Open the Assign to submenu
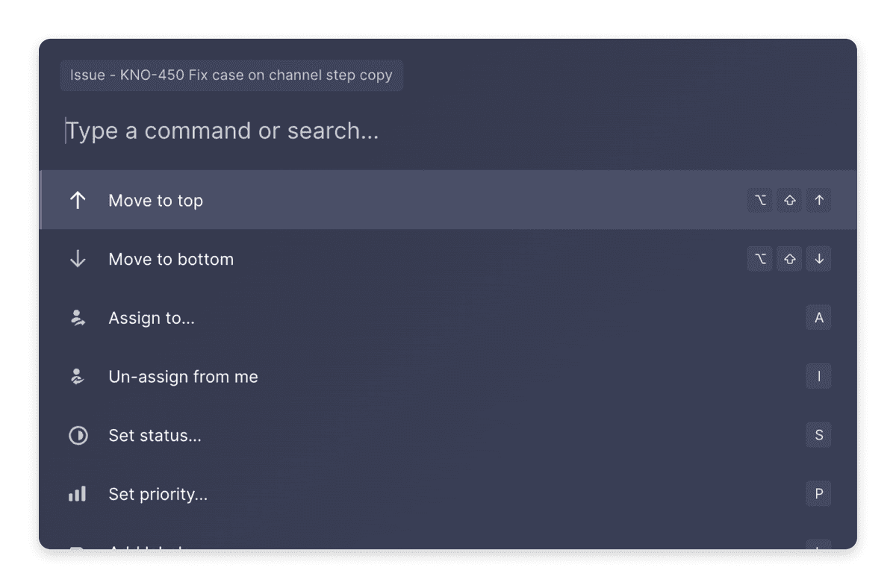This screenshot has width=896, height=588. tap(152, 317)
